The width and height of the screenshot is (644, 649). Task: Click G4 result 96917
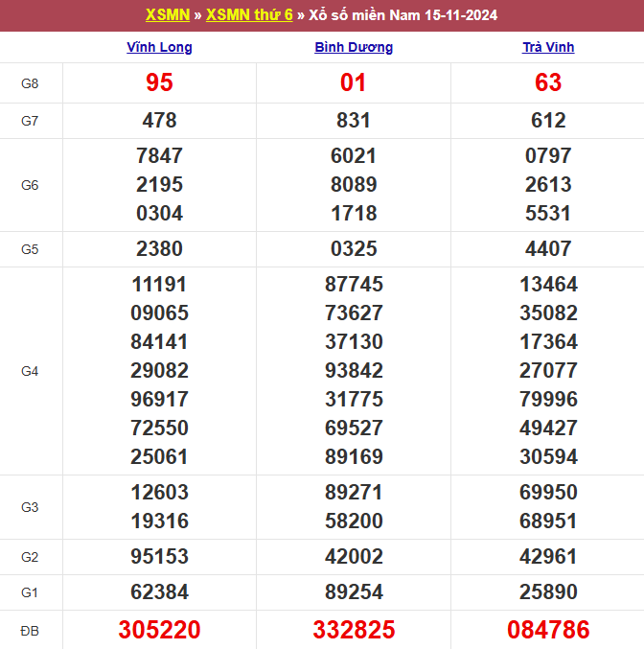[159, 400]
